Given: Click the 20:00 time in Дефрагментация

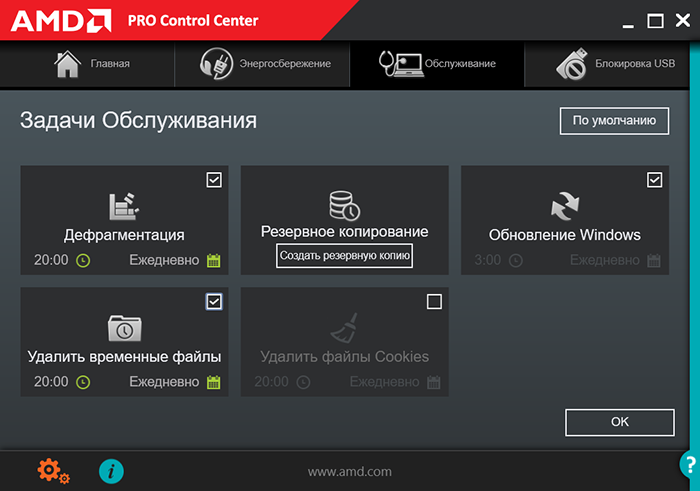Looking at the screenshot, I should [x=51, y=260].
